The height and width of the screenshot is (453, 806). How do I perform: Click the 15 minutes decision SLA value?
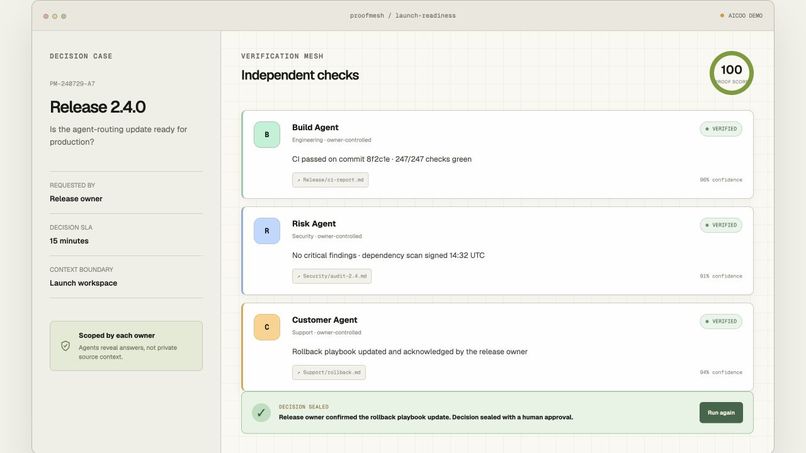coord(69,241)
